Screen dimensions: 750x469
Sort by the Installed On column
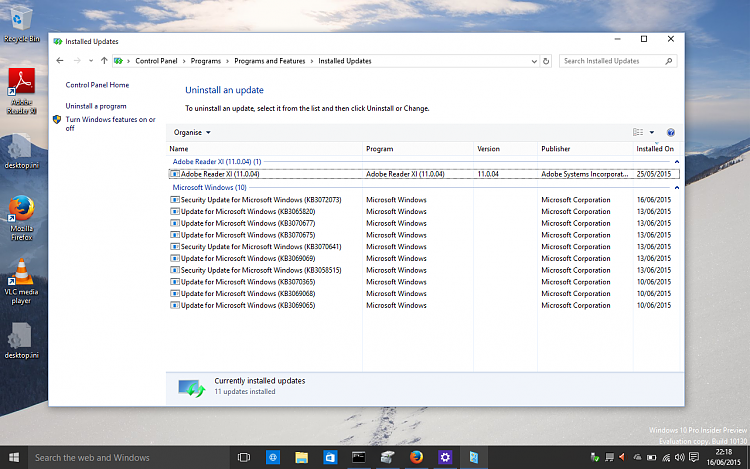pos(655,148)
